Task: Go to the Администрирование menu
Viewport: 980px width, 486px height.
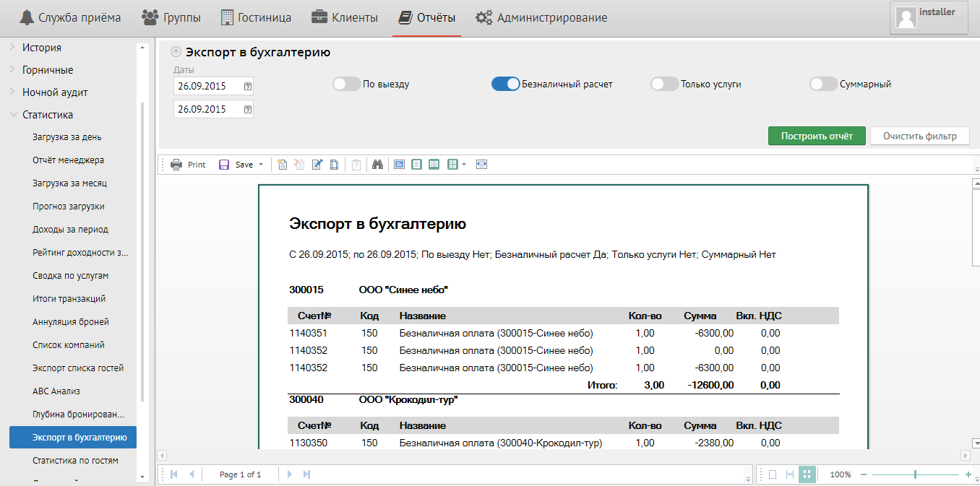Action: [x=541, y=17]
